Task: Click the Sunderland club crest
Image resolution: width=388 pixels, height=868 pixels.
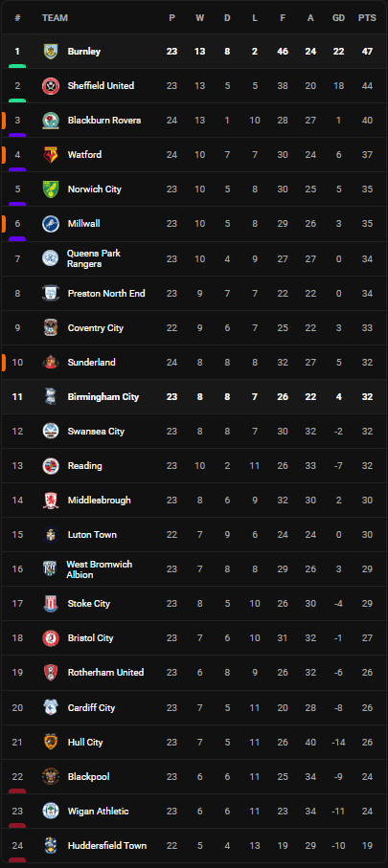Action: pos(51,362)
